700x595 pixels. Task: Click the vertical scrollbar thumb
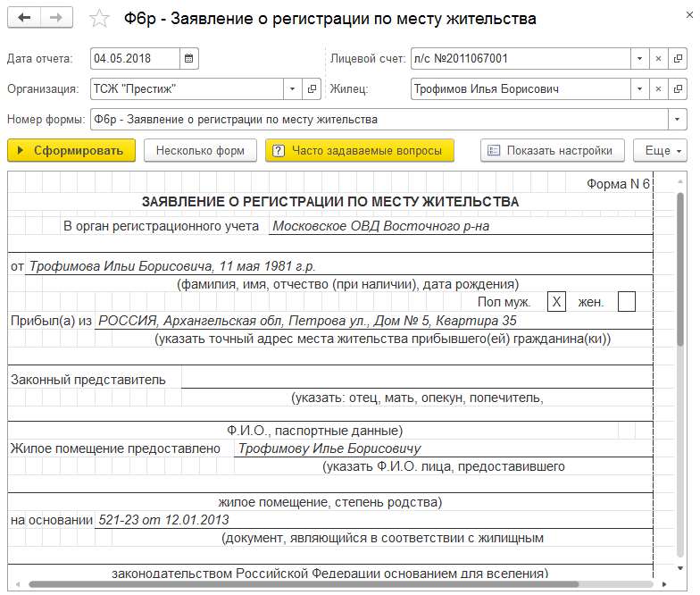[x=680, y=269]
